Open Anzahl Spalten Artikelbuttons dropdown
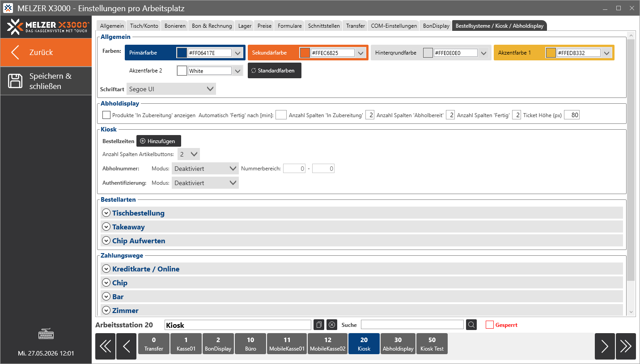Image resolution: width=640 pixels, height=364 pixels. tap(188, 154)
